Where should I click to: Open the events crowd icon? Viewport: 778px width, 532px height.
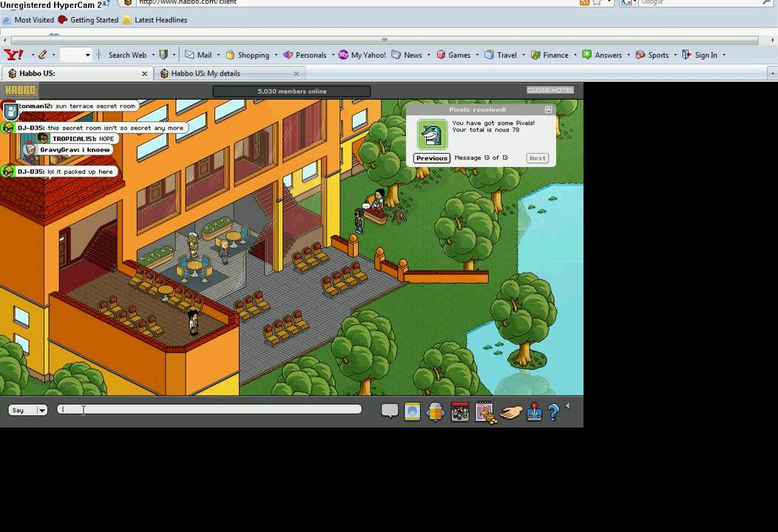[x=460, y=412]
